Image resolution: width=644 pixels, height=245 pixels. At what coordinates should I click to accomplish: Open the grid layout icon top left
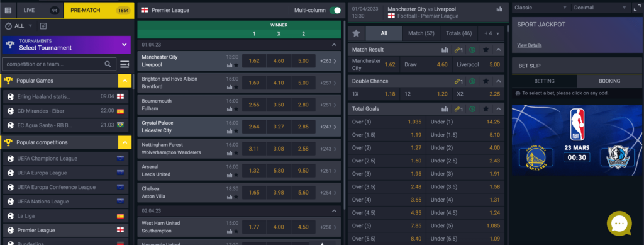pyautogui.click(x=8, y=10)
